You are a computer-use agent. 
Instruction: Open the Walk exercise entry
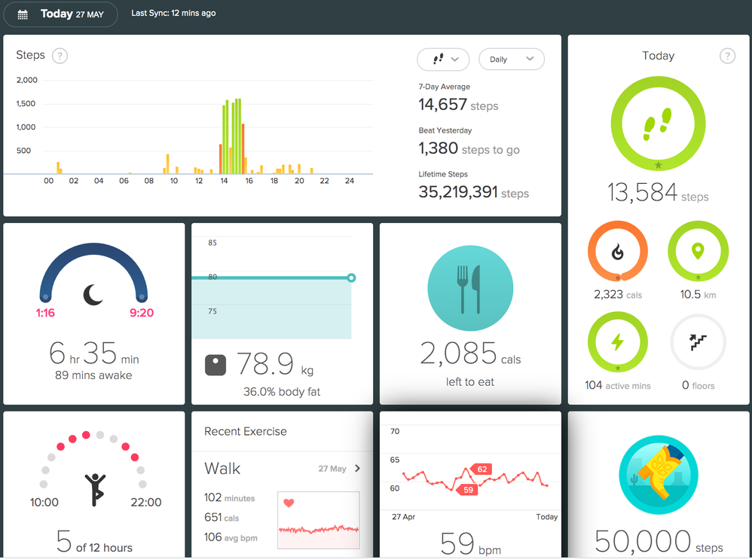coord(282,468)
